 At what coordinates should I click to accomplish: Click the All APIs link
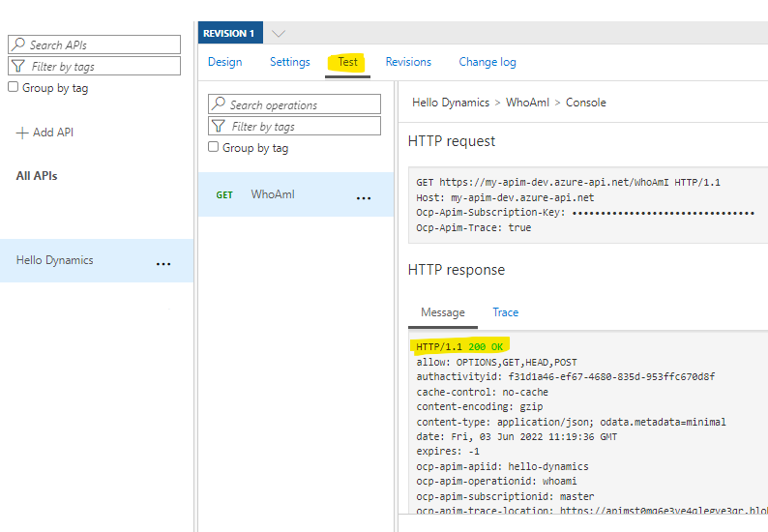click(x=37, y=176)
